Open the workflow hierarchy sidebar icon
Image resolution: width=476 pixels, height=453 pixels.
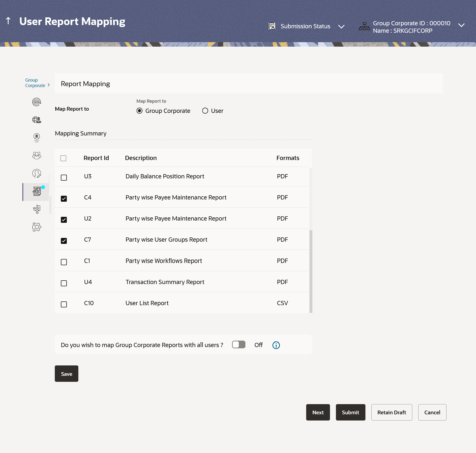(x=37, y=209)
